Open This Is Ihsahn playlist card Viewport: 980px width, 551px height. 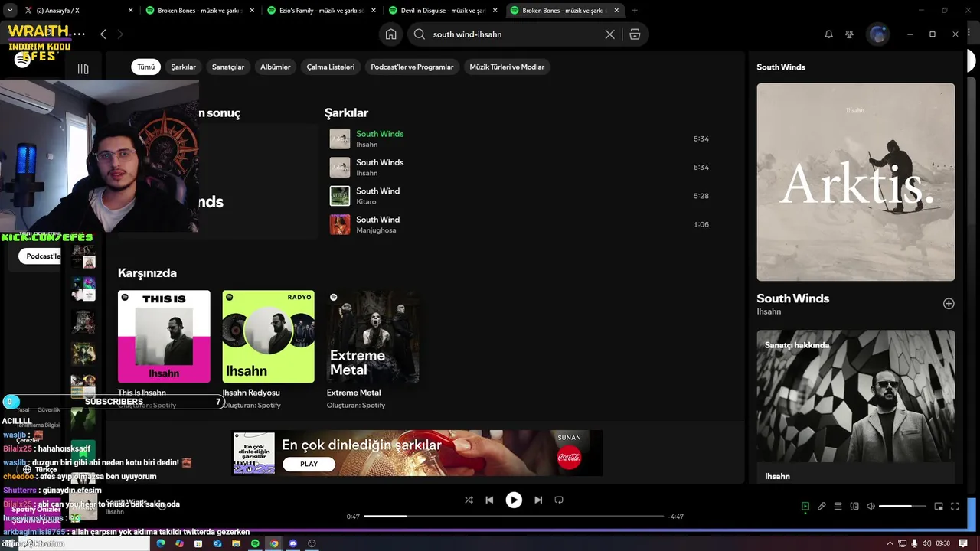tap(164, 349)
